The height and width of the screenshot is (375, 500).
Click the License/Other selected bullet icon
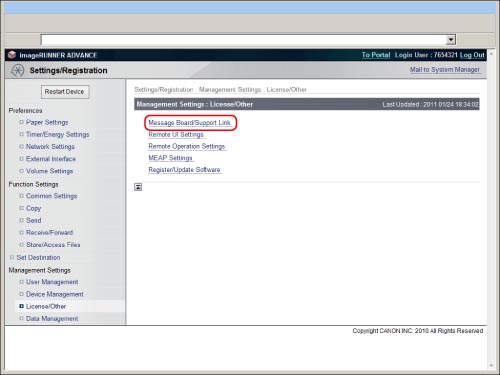tap(21, 306)
